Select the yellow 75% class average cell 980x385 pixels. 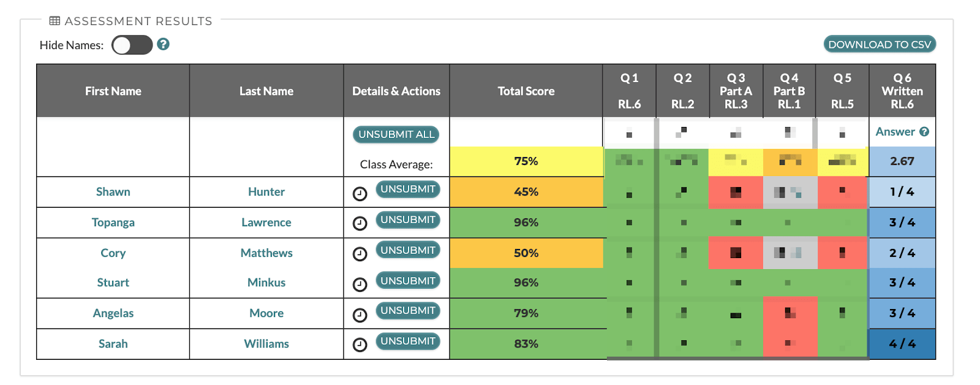[526, 161]
